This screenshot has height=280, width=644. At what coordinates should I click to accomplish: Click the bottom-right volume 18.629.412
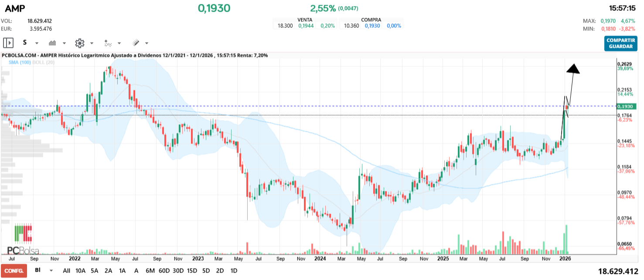coord(618,271)
